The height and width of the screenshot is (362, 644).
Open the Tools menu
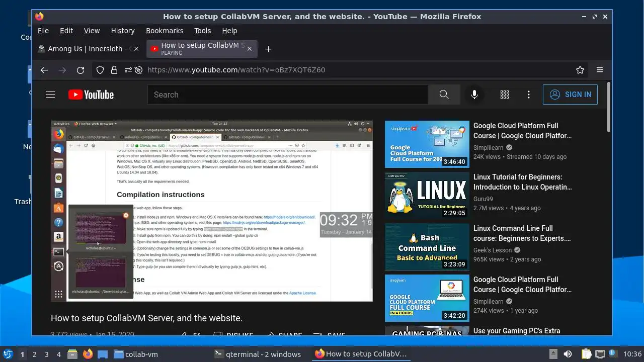tap(203, 31)
